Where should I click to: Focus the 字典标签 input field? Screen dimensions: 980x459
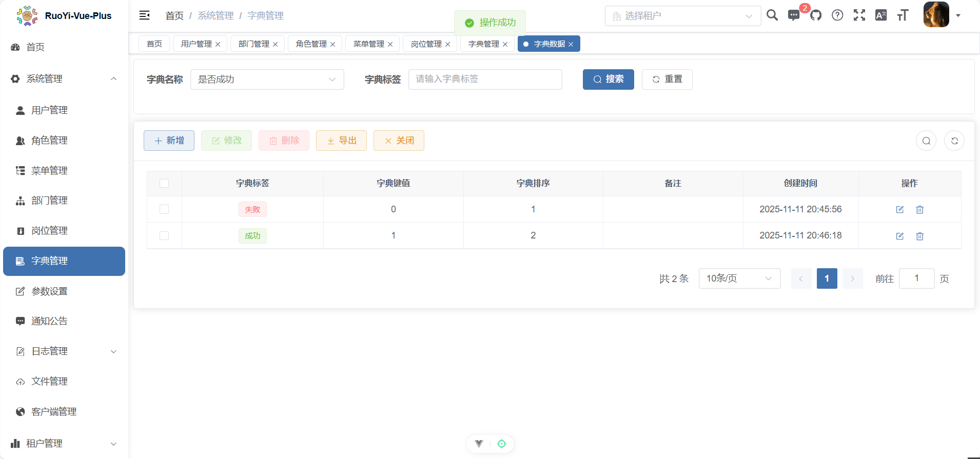point(485,79)
